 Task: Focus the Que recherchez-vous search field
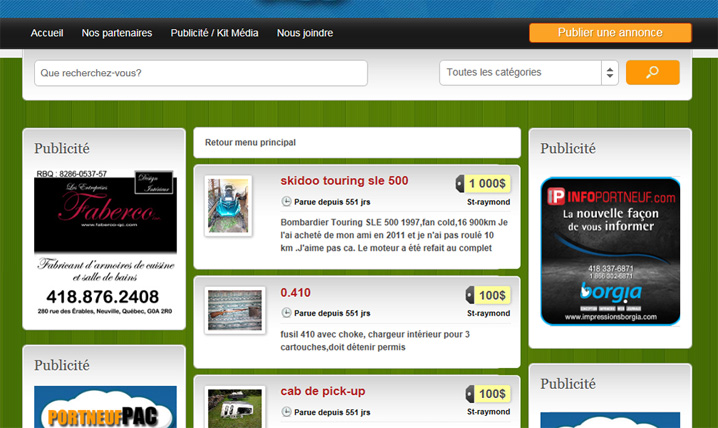pyautogui.click(x=201, y=73)
